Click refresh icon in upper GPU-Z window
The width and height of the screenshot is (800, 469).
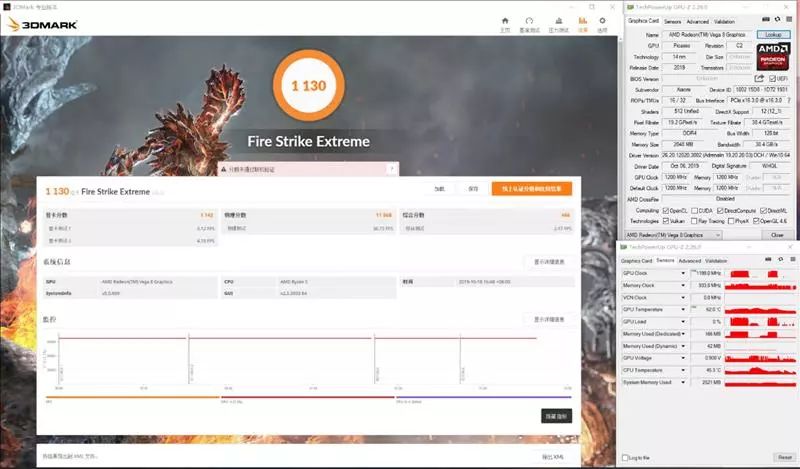tap(778, 19)
